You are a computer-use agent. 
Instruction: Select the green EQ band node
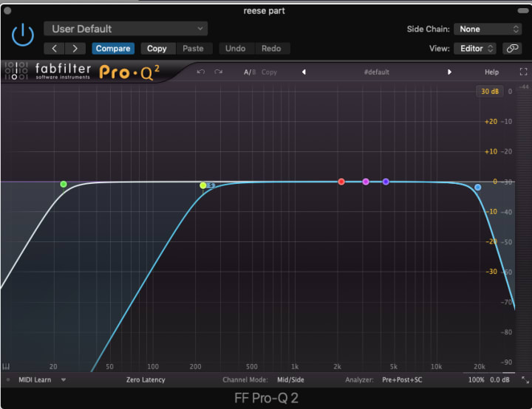point(64,184)
